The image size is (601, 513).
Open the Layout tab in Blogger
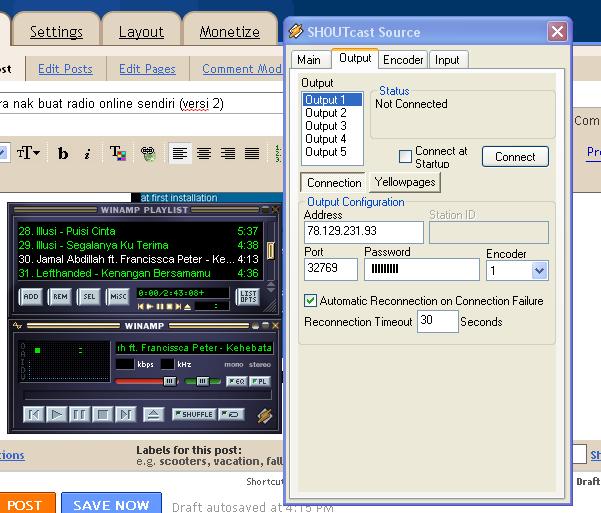point(141,32)
